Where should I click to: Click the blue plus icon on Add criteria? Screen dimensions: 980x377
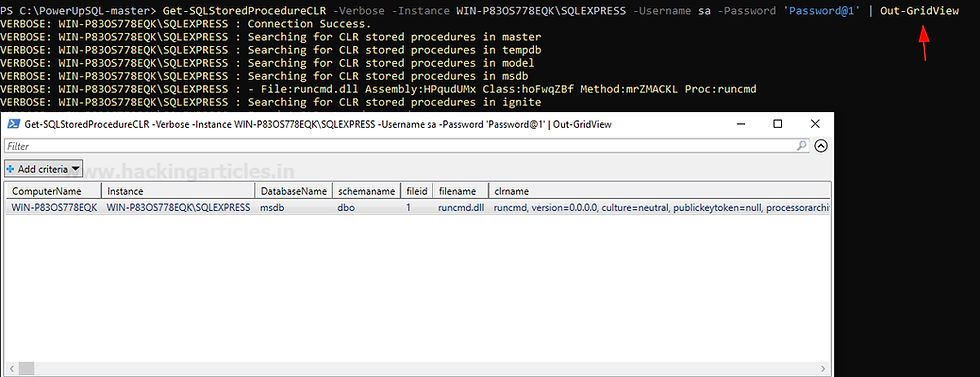tap(11, 169)
